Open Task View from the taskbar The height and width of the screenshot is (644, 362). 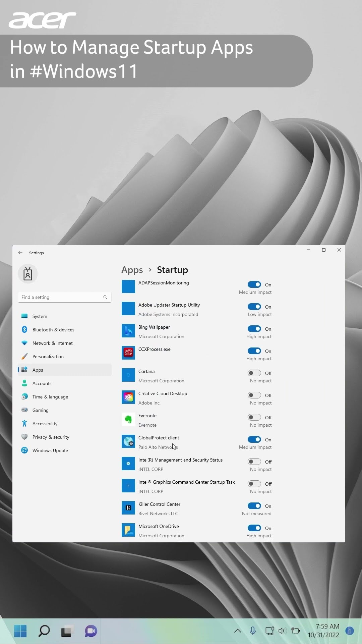coord(67,631)
